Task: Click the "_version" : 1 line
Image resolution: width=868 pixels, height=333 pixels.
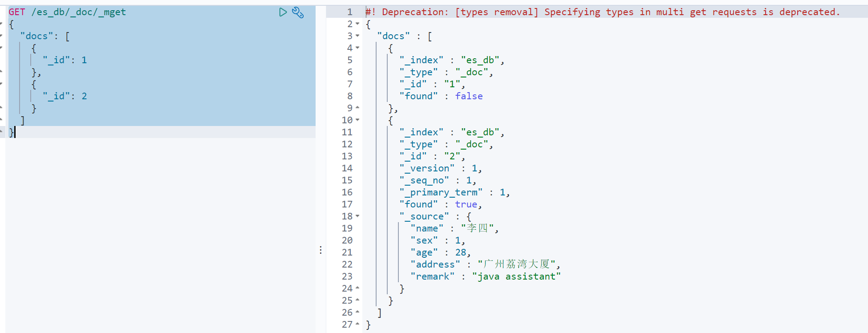Action: (x=441, y=168)
